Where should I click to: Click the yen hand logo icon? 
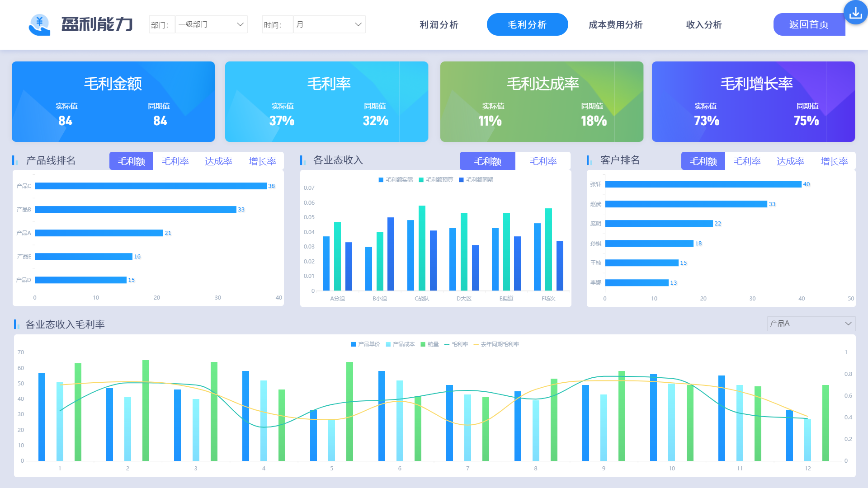tap(39, 24)
